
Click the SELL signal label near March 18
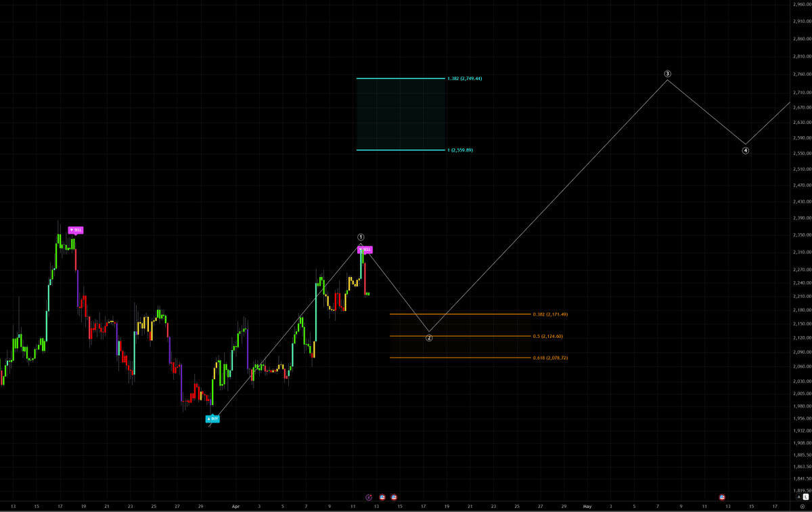pos(75,230)
